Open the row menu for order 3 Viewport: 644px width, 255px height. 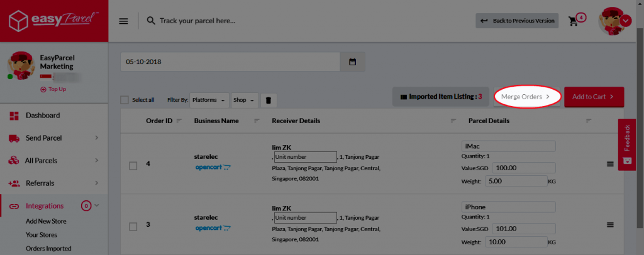pyautogui.click(x=610, y=225)
